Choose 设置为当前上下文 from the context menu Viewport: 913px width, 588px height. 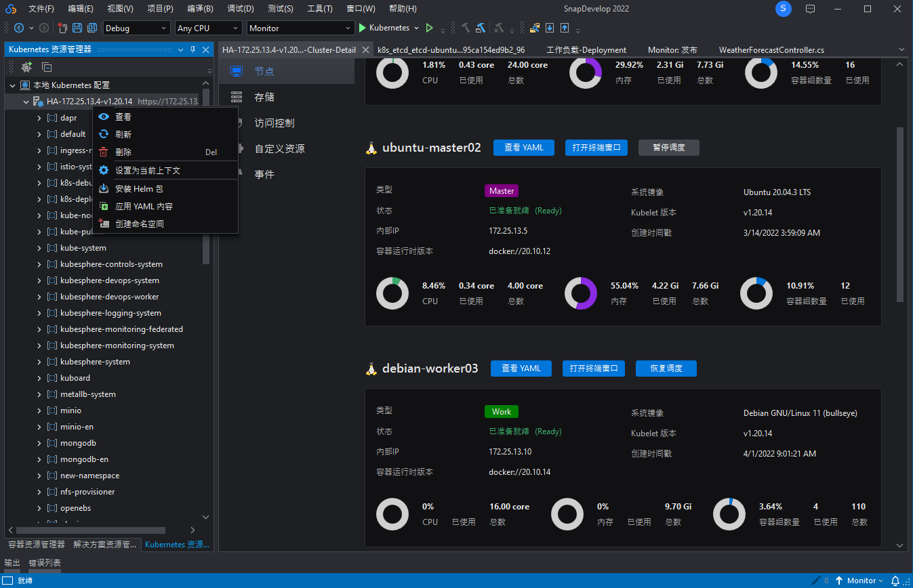[x=165, y=171]
